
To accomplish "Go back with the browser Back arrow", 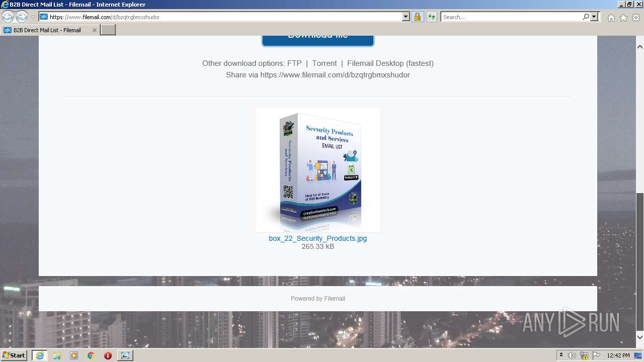I will [8, 17].
